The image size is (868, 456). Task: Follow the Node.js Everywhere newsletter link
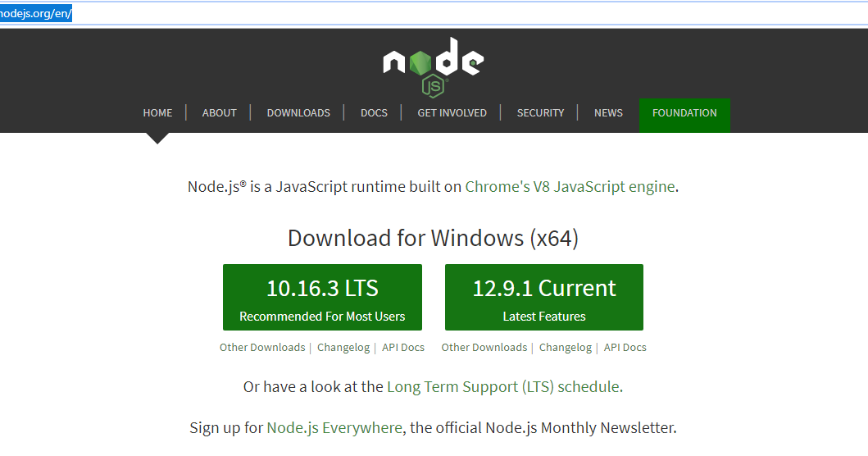pos(334,428)
